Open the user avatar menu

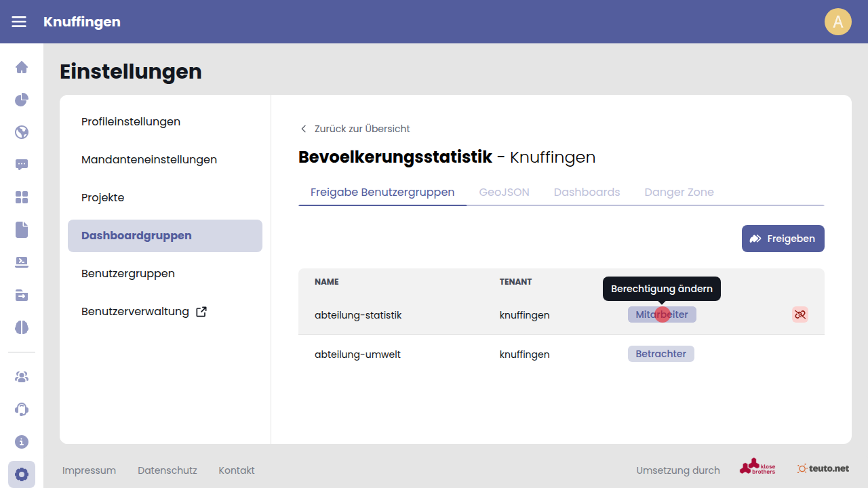pos(837,22)
